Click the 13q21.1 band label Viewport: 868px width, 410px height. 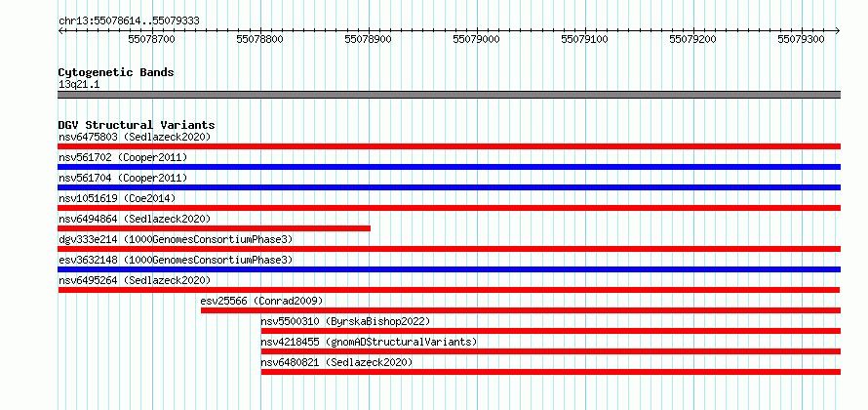click(79, 85)
